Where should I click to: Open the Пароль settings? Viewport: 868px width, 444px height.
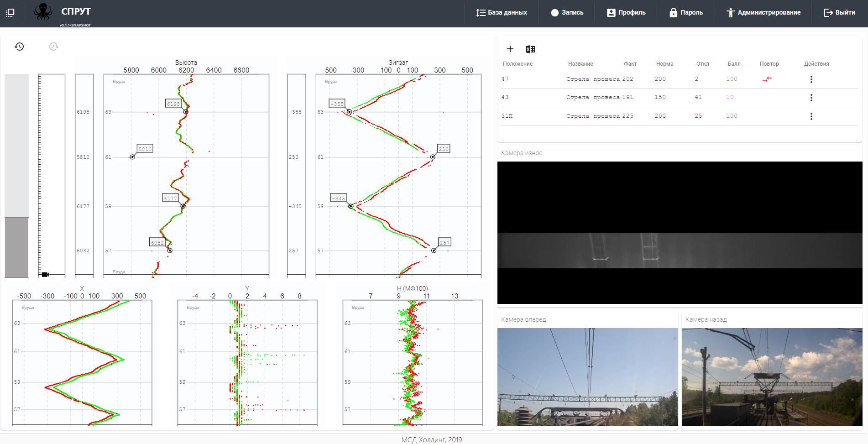[686, 13]
